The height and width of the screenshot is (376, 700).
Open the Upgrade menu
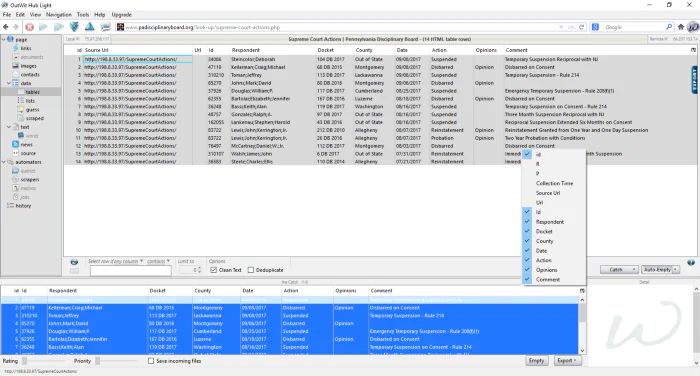click(x=121, y=15)
